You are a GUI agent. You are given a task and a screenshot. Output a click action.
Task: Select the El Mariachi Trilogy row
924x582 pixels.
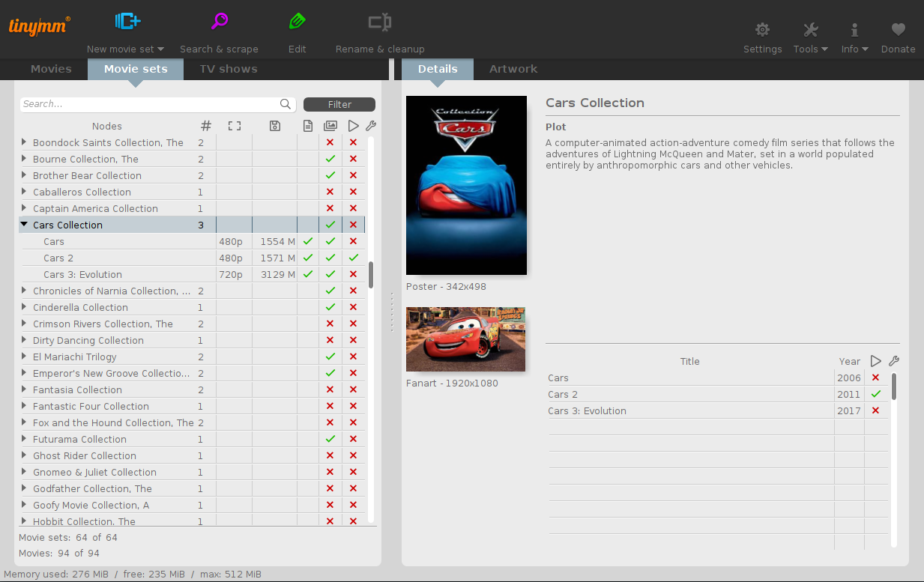coord(192,357)
